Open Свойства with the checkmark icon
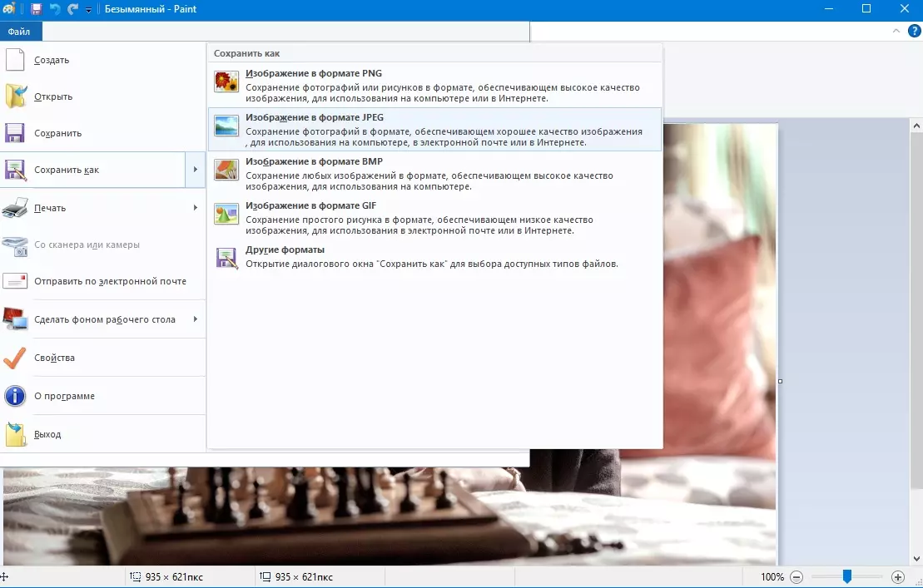This screenshot has width=923, height=588. pos(16,358)
